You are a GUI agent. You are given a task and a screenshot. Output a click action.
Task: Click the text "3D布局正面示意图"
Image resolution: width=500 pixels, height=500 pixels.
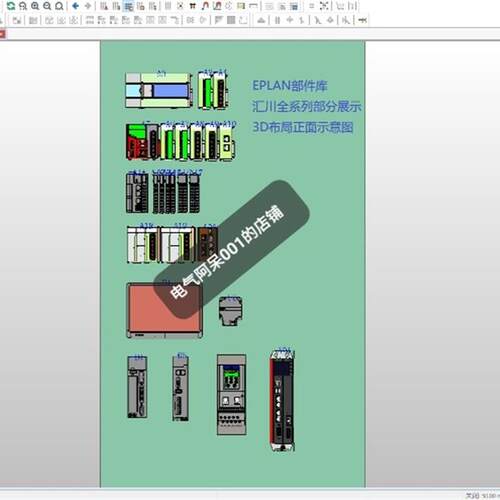[x=303, y=127]
